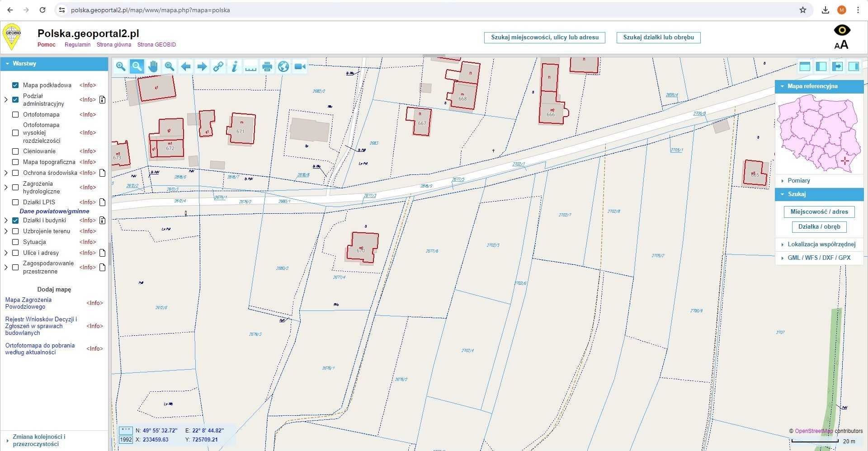868x451 pixels.
Task: Enable the Cieniowanie layer
Action: [15, 151]
